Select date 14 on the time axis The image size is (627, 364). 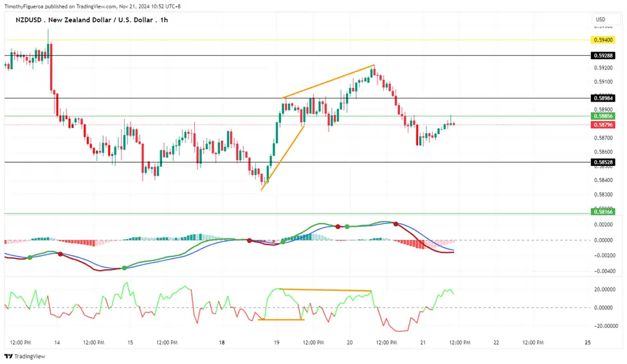pyautogui.click(x=57, y=343)
